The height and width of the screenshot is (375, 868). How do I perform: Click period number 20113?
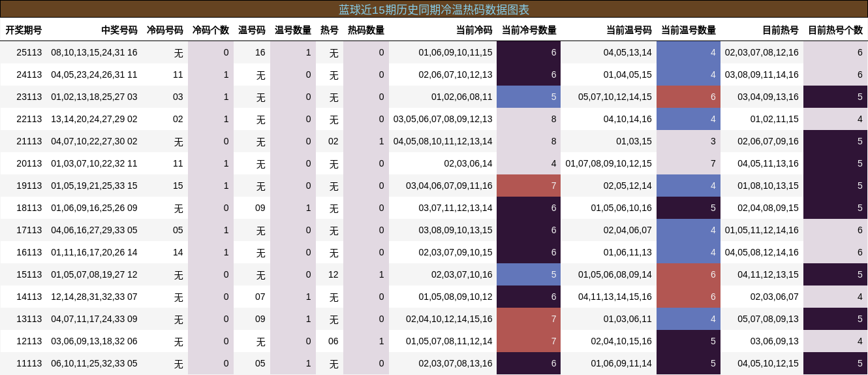coord(29,163)
